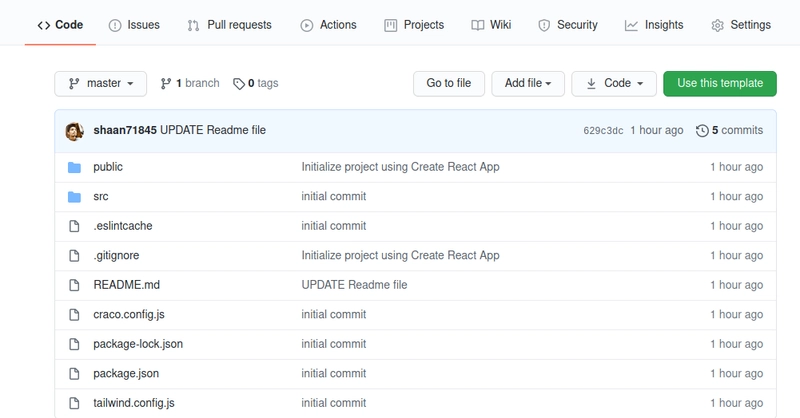Click the tag icon beside 0 tags
The image size is (800, 418).
(239, 84)
